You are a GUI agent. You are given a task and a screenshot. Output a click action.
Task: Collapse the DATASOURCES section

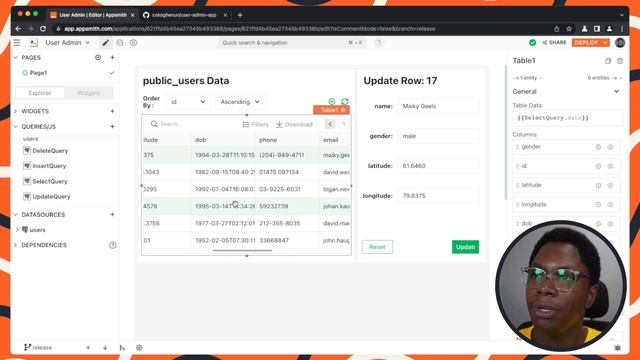[16, 214]
